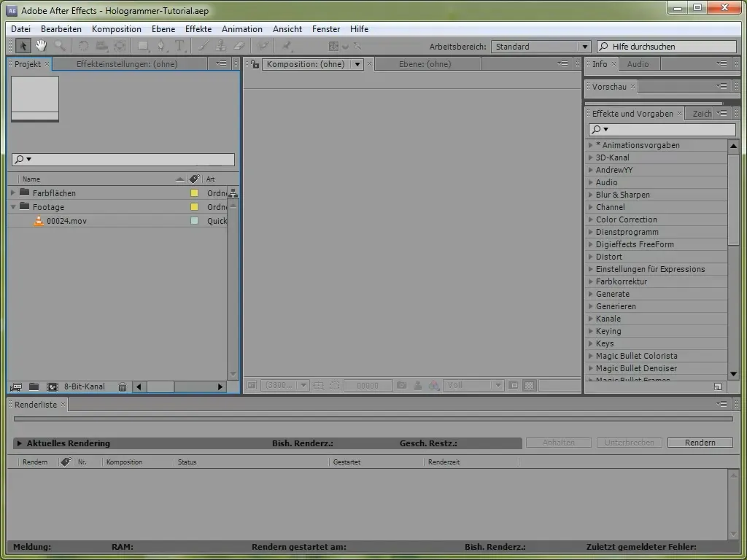Click the new composition icon in Projekt panel
Screen dimensions: 747x560
[52, 386]
